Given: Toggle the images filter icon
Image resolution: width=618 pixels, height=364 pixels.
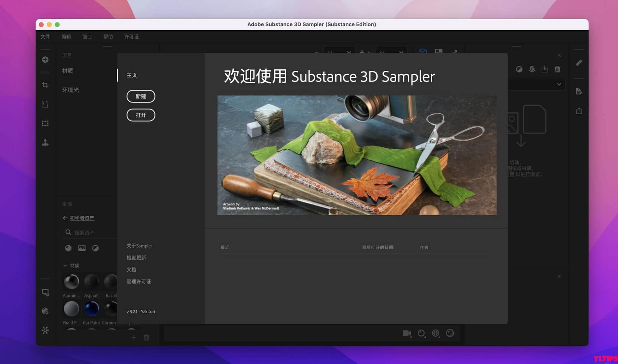Looking at the screenshot, I should click(x=82, y=248).
